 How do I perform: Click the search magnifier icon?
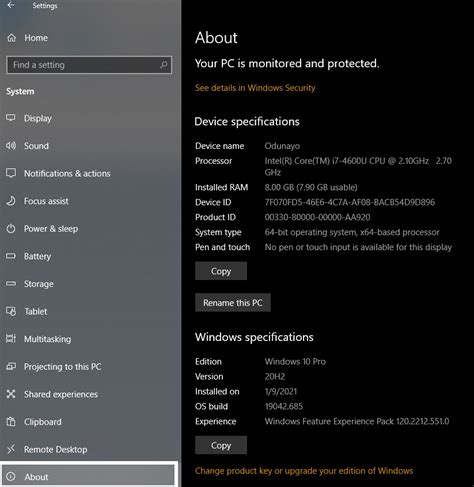pyautogui.click(x=163, y=65)
